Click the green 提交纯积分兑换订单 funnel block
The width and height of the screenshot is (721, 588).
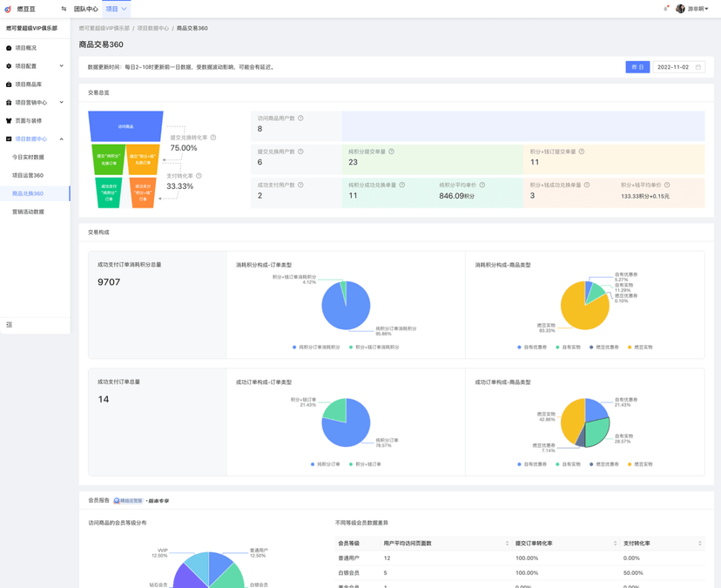109,159
